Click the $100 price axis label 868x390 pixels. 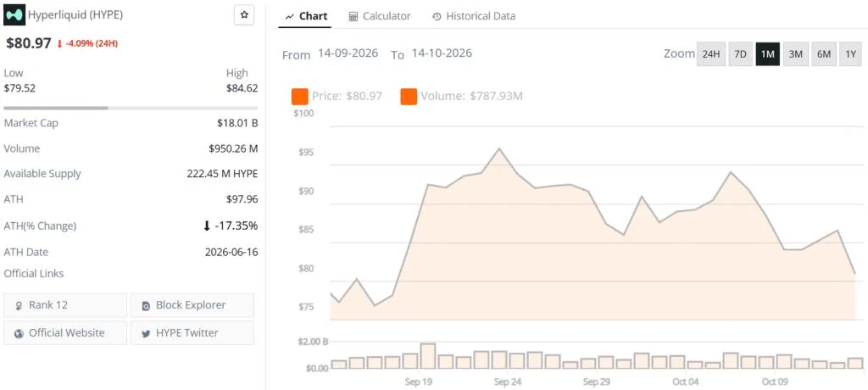(x=303, y=113)
